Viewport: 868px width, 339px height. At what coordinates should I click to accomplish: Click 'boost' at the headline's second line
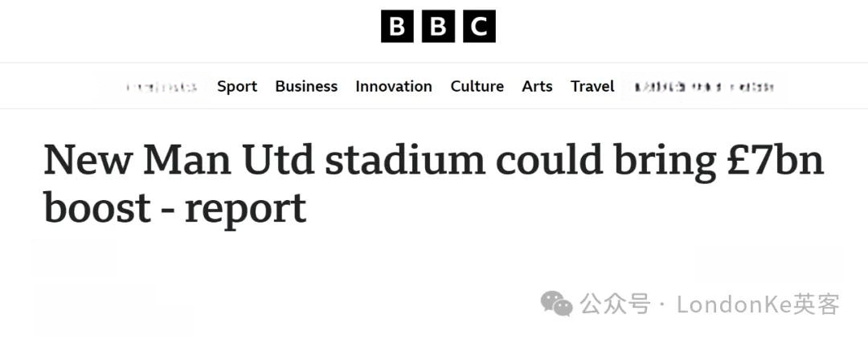pyautogui.click(x=97, y=208)
